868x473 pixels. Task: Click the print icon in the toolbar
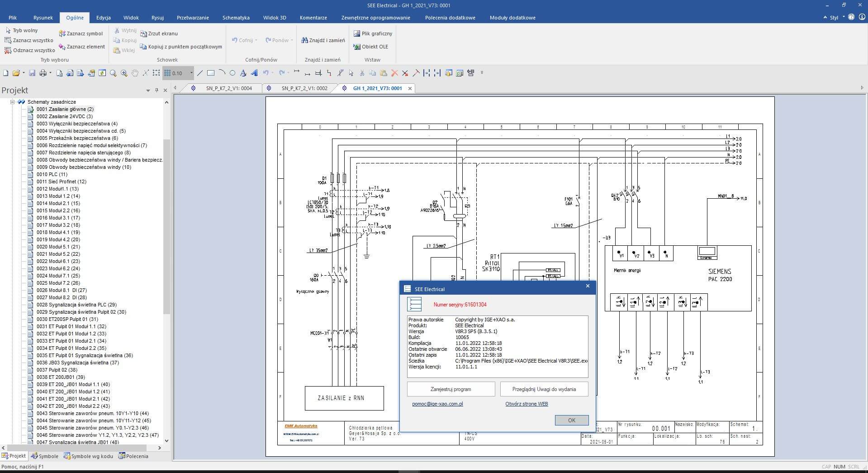coord(43,73)
